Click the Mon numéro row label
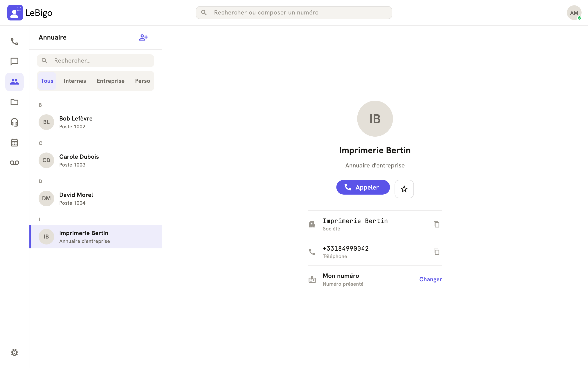The image size is (588, 368). [341, 276]
